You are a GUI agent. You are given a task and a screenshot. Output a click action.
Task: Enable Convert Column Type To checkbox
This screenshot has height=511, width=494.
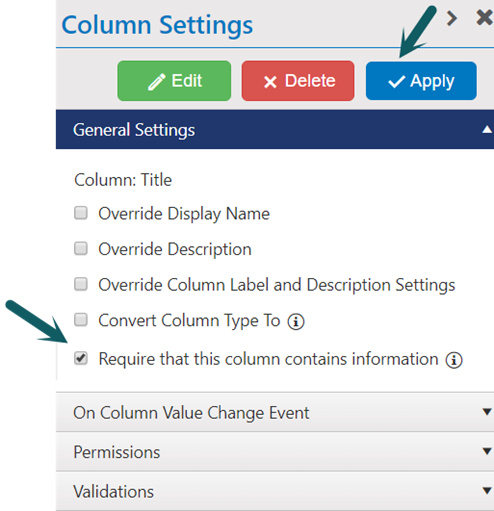point(81,320)
